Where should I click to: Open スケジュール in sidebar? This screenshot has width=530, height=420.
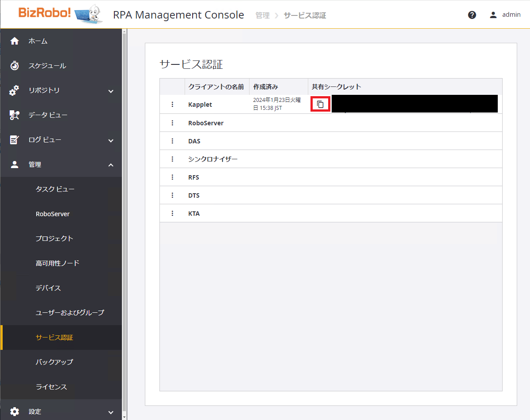pyautogui.click(x=61, y=66)
